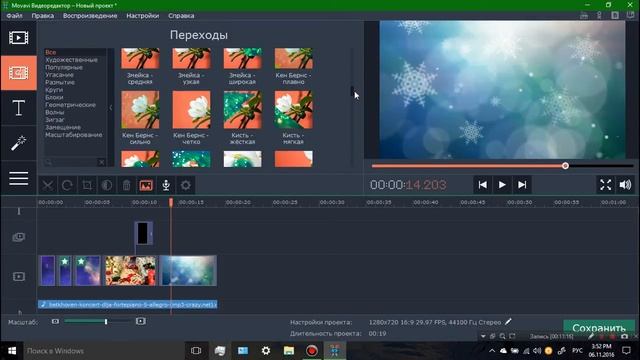Image resolution: width=640 pixels, height=360 pixels.
Task: Open the Воспроизведение menu
Action: pos(90,16)
